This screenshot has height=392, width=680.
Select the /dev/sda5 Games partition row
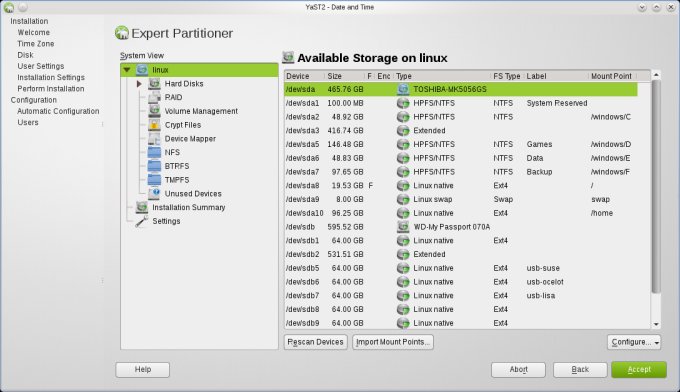pyautogui.click(x=461, y=144)
